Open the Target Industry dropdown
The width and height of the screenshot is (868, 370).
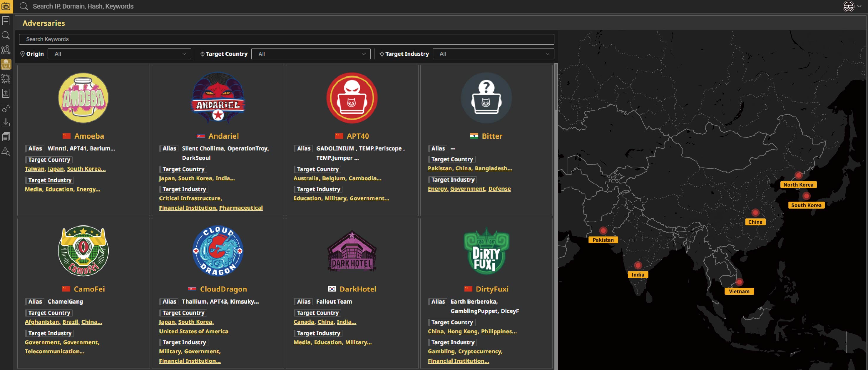tap(493, 54)
